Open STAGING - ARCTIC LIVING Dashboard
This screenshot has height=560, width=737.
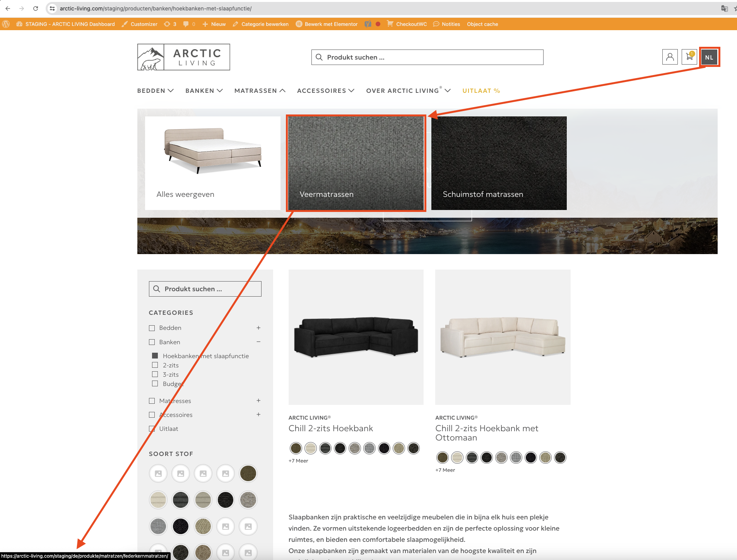point(66,24)
